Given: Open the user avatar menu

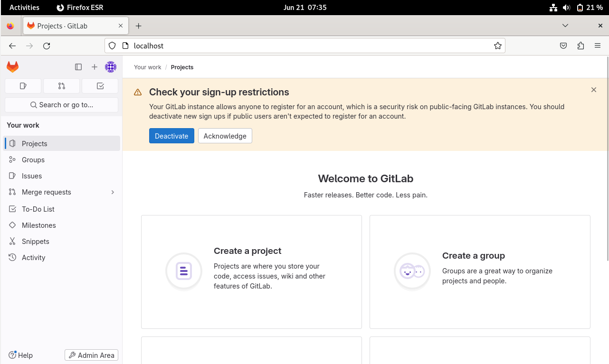Looking at the screenshot, I should point(111,67).
